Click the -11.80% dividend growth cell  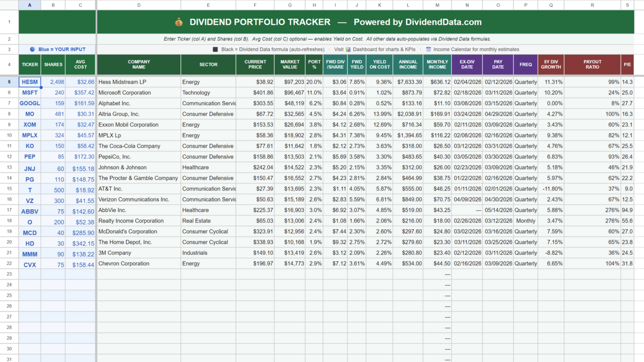click(x=551, y=189)
